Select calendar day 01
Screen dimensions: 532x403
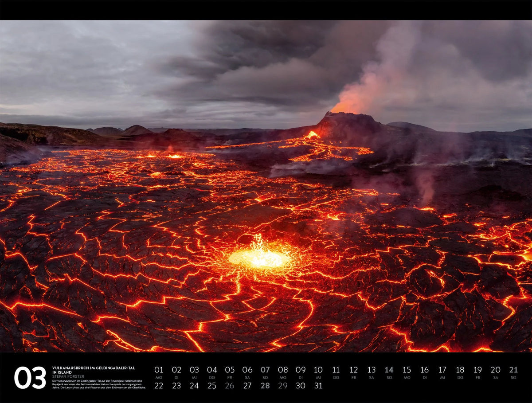pyautogui.click(x=159, y=370)
